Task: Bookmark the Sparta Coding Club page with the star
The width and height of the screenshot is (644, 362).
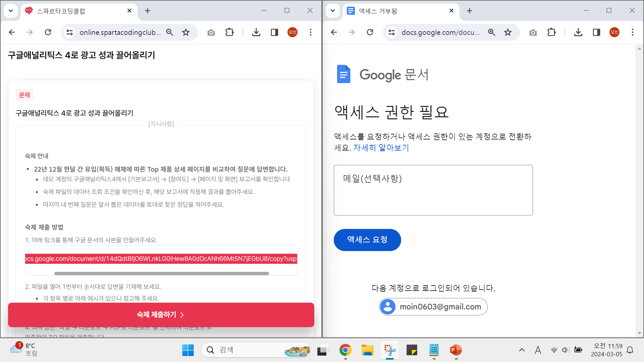Action: [186, 32]
